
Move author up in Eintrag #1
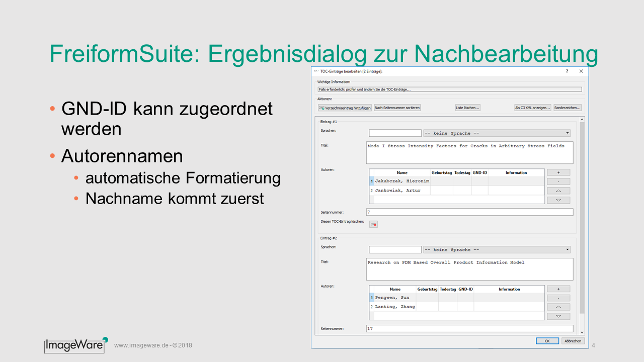(558, 191)
